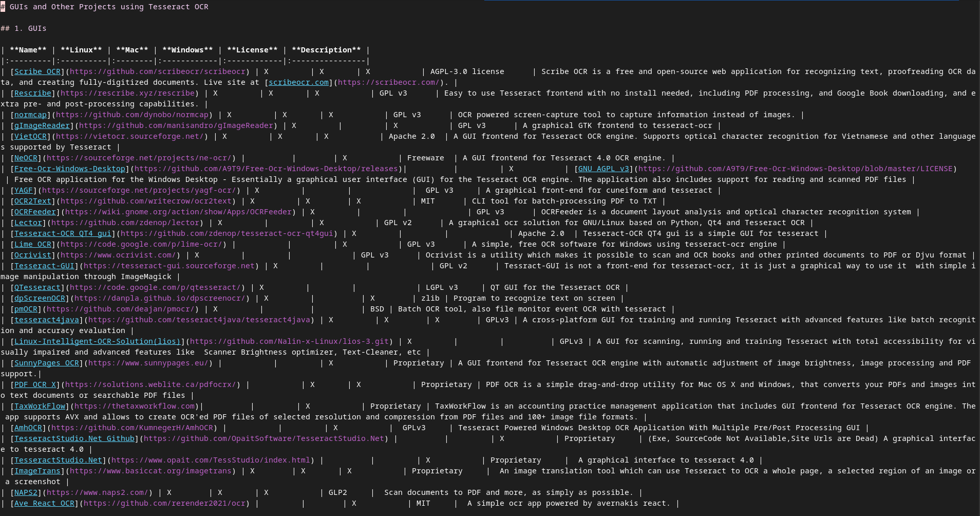Click the PDF OCR X link

(x=35, y=384)
